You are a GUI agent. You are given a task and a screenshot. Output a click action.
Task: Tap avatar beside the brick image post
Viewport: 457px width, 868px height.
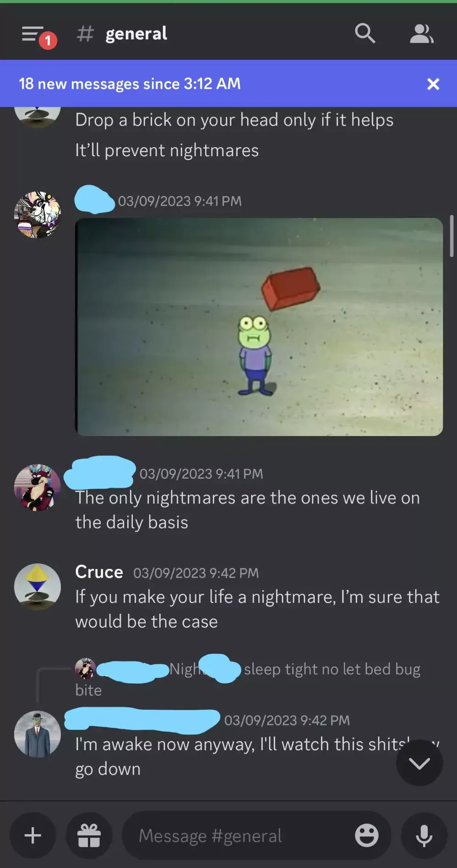pos(38,215)
